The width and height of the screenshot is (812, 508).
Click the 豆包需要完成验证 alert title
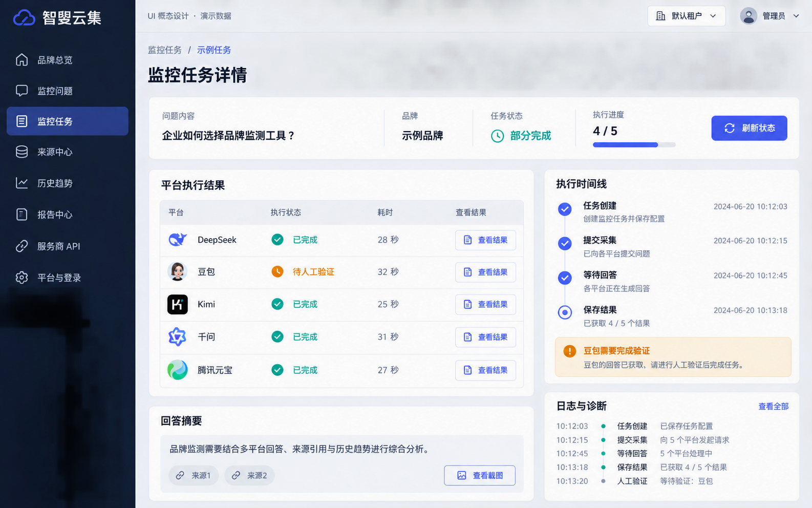(x=616, y=351)
